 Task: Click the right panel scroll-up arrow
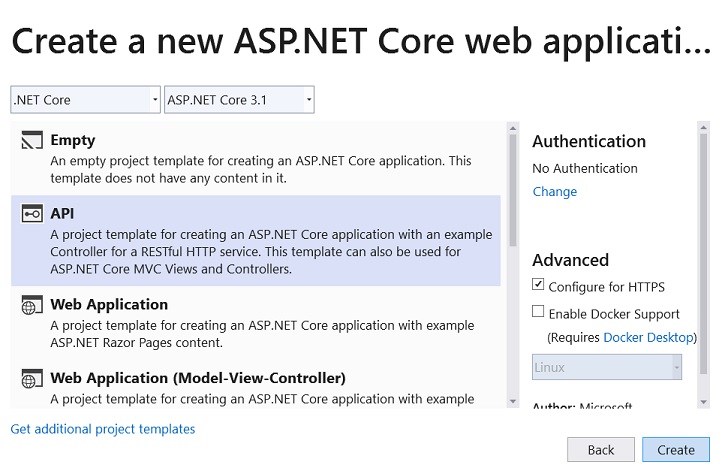(x=703, y=127)
